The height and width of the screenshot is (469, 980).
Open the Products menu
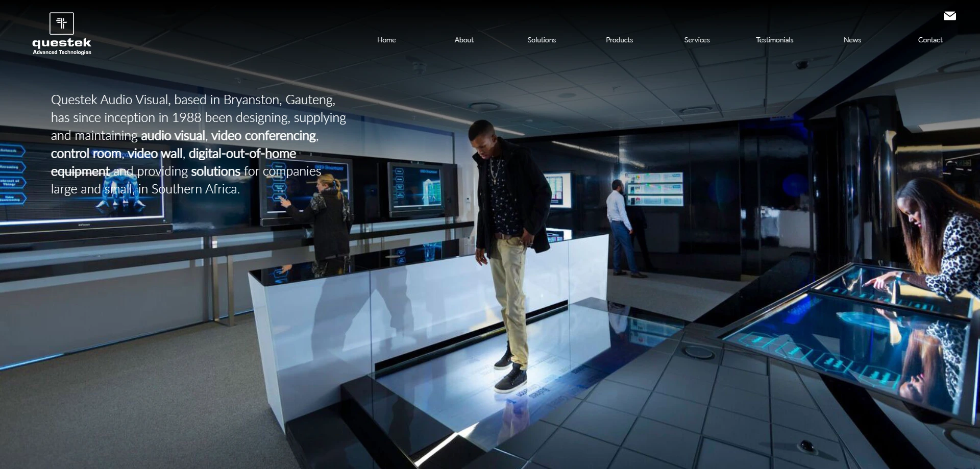619,40
